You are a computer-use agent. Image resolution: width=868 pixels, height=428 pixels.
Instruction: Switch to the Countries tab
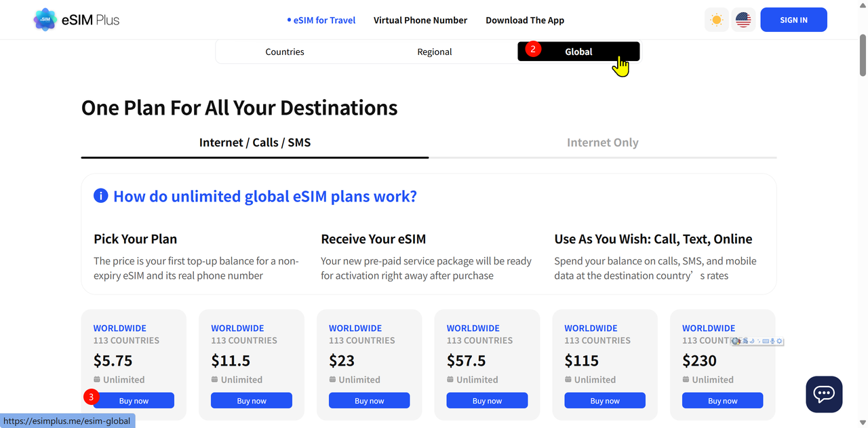pos(285,52)
